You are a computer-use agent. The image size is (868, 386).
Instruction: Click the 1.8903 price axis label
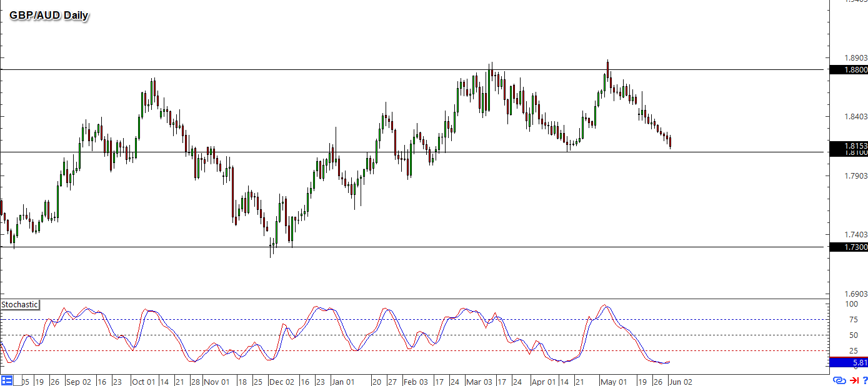pos(856,57)
